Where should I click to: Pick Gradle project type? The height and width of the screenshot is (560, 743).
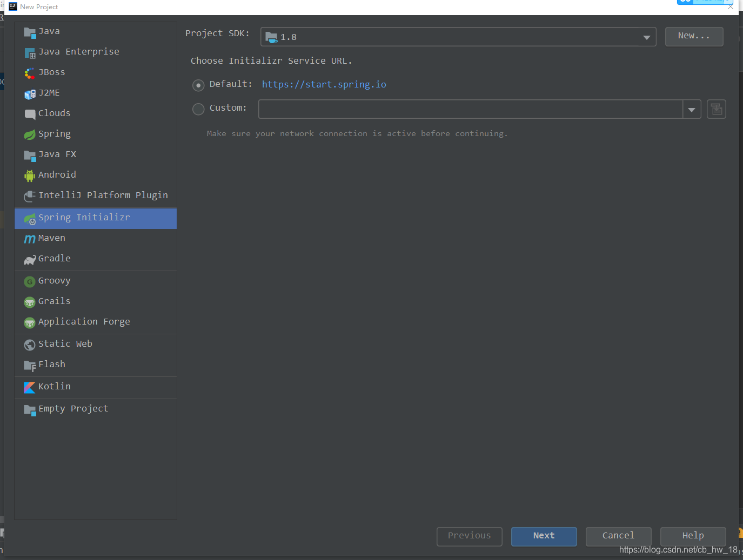pyautogui.click(x=96, y=259)
